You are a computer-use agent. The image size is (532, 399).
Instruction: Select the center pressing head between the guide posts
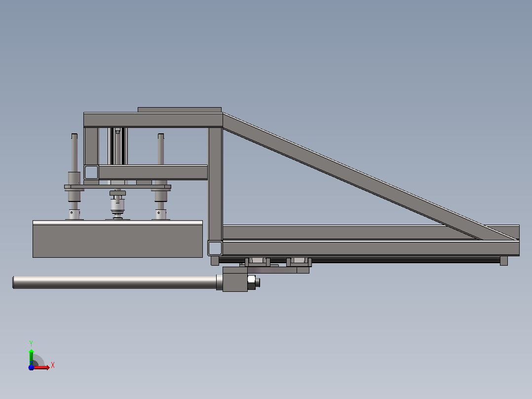coord(117,205)
